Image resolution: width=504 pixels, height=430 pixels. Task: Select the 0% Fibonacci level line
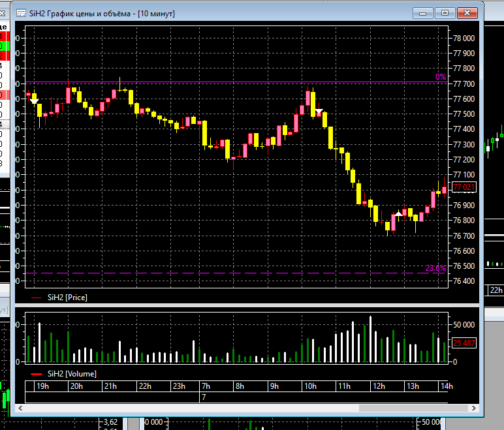pyautogui.click(x=236, y=82)
